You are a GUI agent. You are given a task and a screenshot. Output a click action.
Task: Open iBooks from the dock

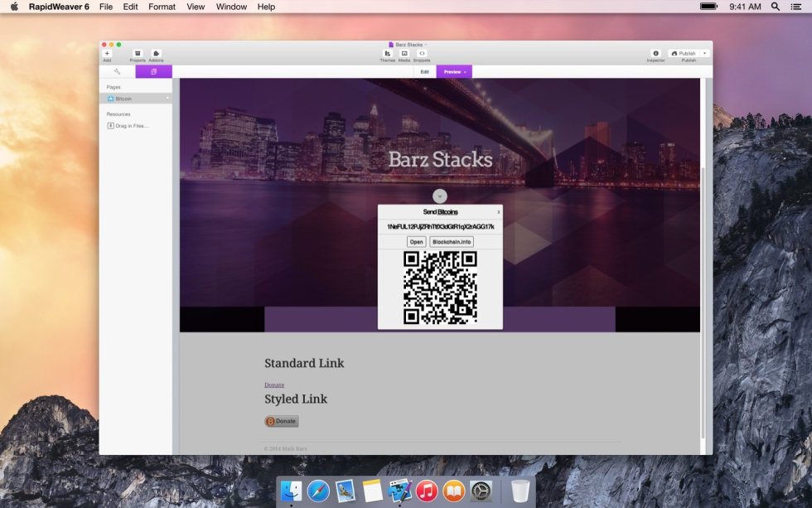[x=454, y=491]
